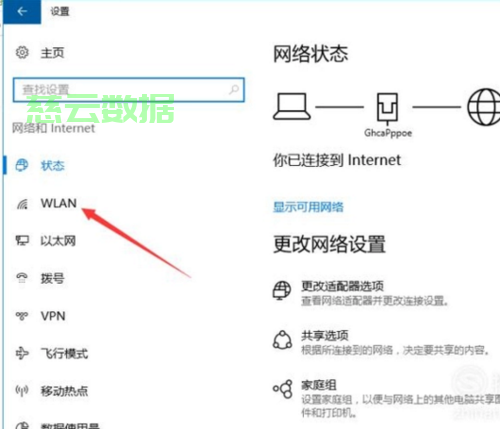Screen dimensions: 500x429
Task: Click the 共享选项 sharing icon
Action: click(x=282, y=340)
